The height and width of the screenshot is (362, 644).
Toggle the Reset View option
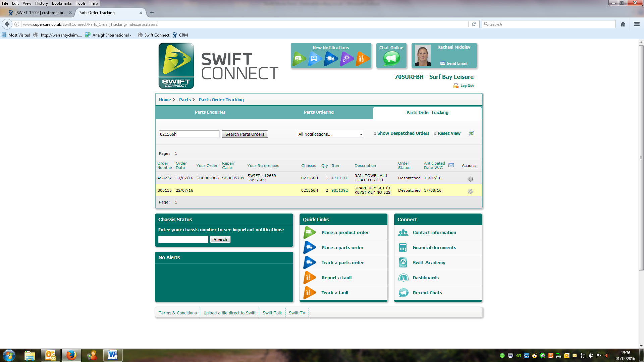(448, 133)
